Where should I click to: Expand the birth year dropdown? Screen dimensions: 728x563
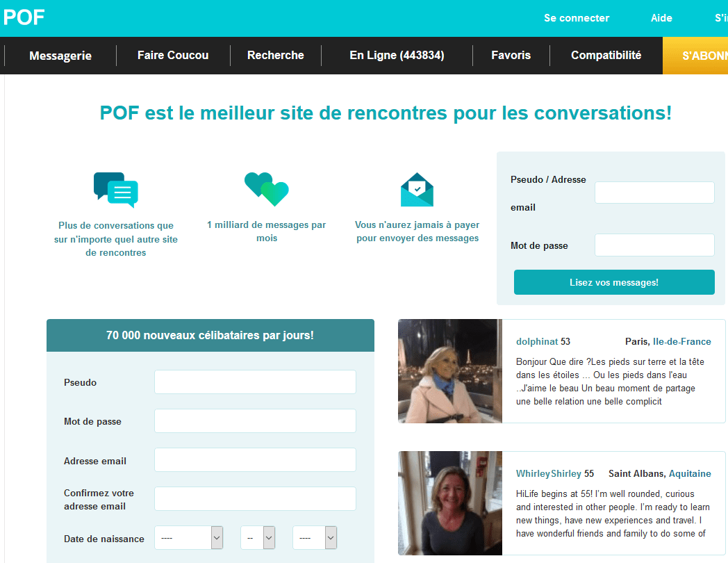click(x=314, y=537)
